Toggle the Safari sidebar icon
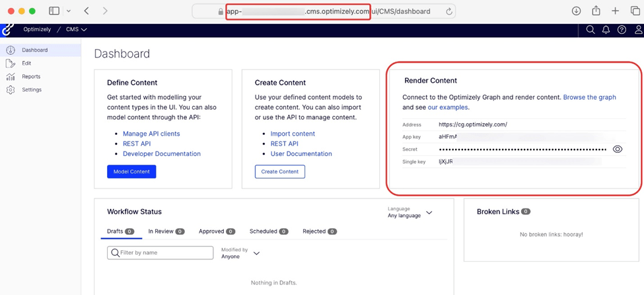This screenshot has width=644, height=295. 54,11
